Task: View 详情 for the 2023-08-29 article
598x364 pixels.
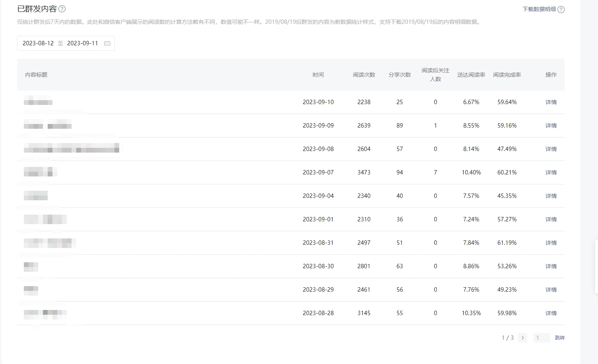Action: (x=551, y=290)
